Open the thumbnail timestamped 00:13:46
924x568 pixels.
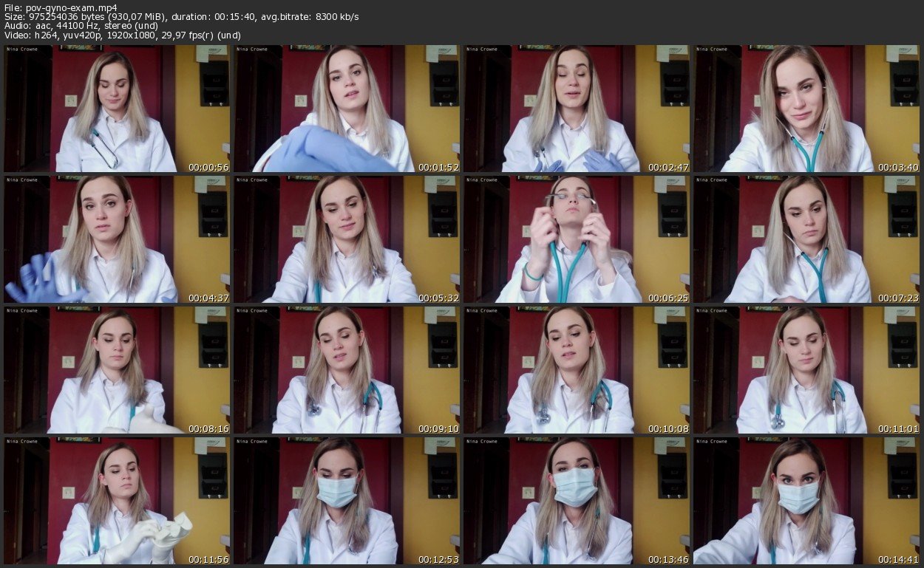(577, 500)
